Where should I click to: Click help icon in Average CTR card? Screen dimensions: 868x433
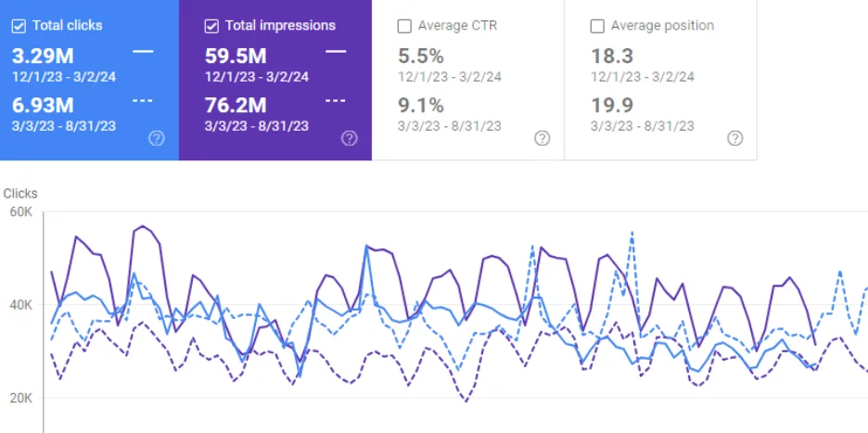pyautogui.click(x=542, y=138)
